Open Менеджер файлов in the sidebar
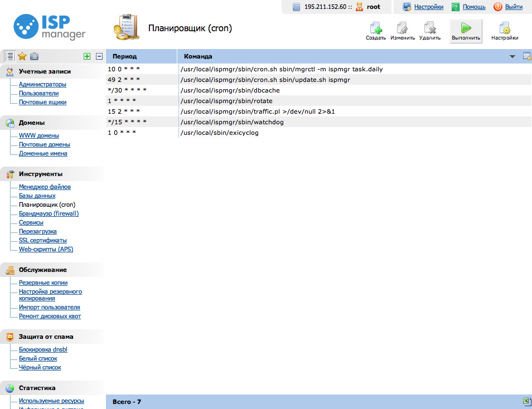Viewport: 532px width, 409px height. point(45,187)
